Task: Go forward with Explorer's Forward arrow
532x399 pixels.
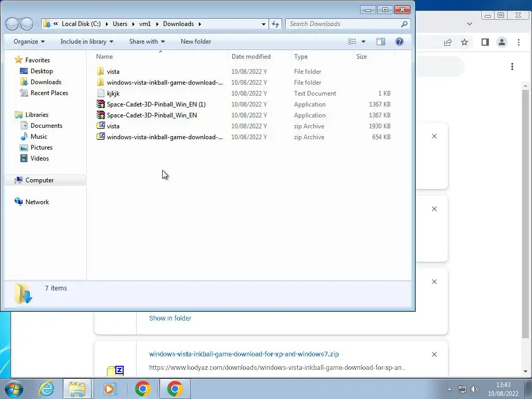Action: (x=26, y=24)
